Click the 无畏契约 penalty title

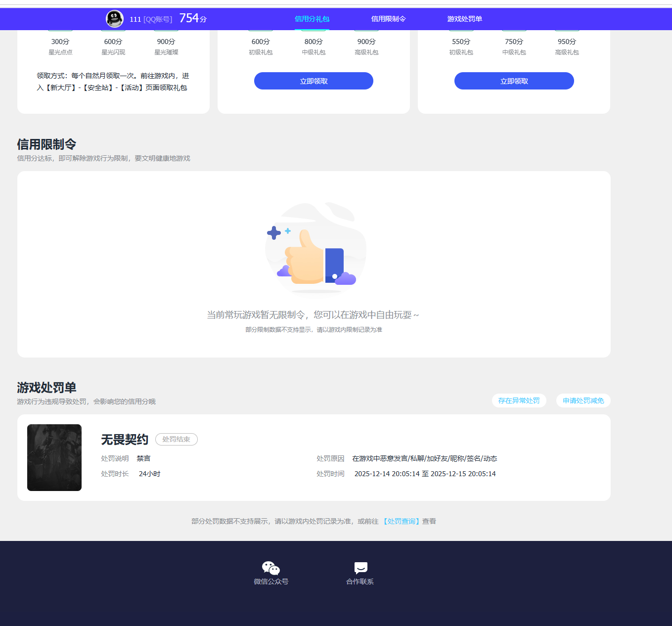(x=125, y=439)
